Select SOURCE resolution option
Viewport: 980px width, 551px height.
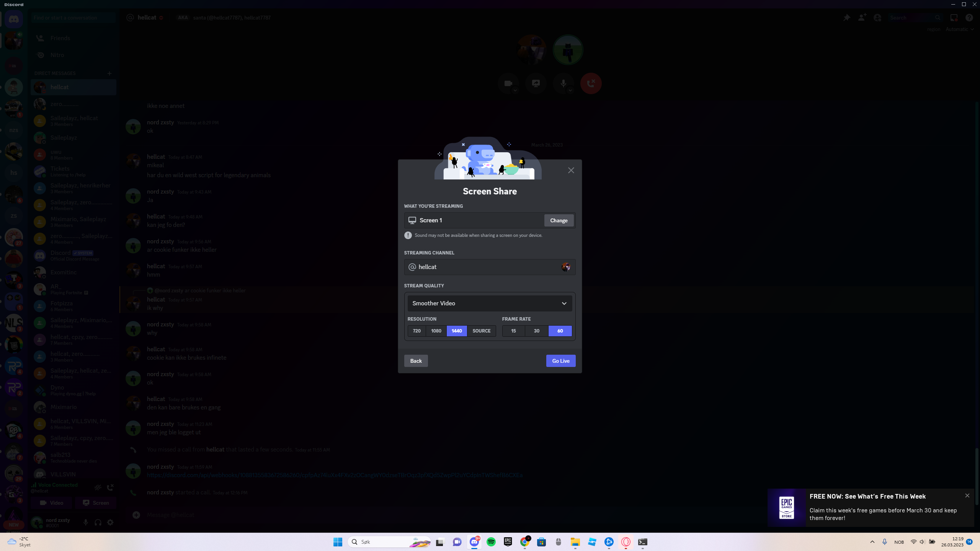coord(481,331)
